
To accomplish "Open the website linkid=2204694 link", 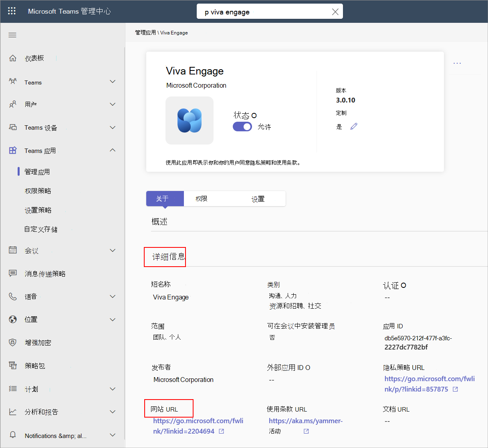I will 198,426.
